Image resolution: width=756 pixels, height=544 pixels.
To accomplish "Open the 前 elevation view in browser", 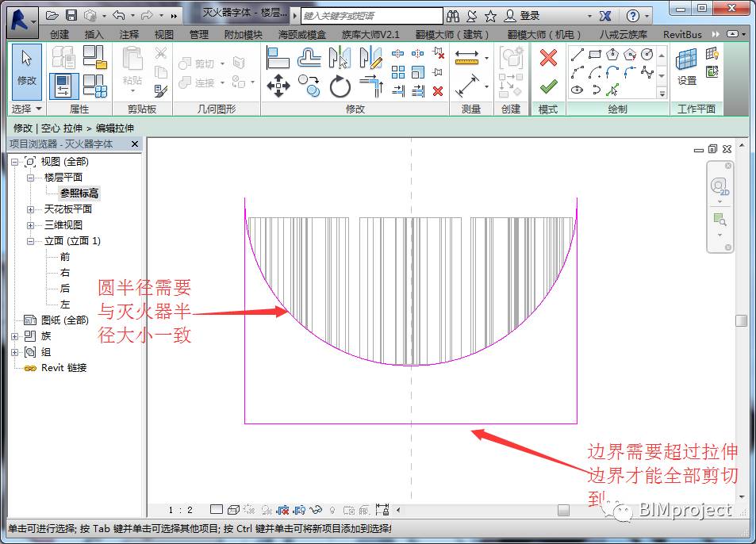I will (x=65, y=257).
